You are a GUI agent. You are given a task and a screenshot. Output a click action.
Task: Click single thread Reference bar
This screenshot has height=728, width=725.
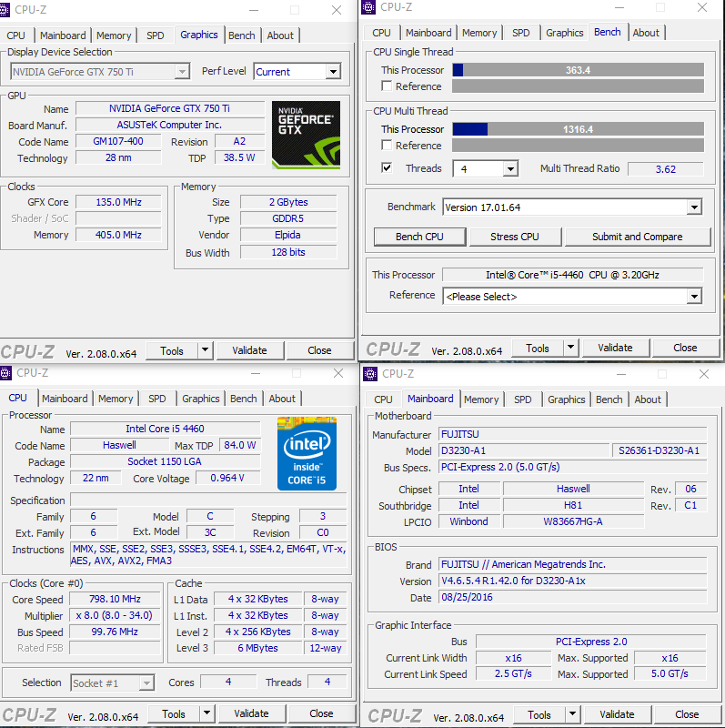tap(578, 86)
